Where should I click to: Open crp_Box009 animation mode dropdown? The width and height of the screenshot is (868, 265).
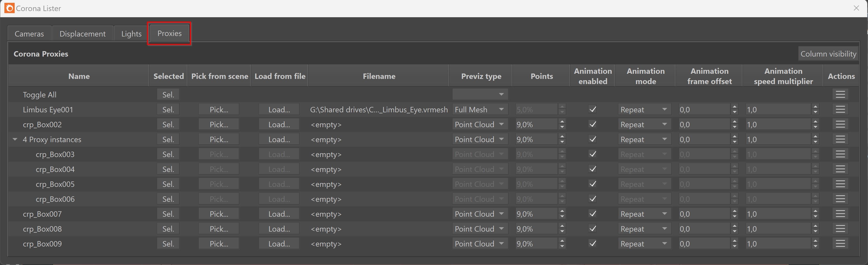click(644, 243)
